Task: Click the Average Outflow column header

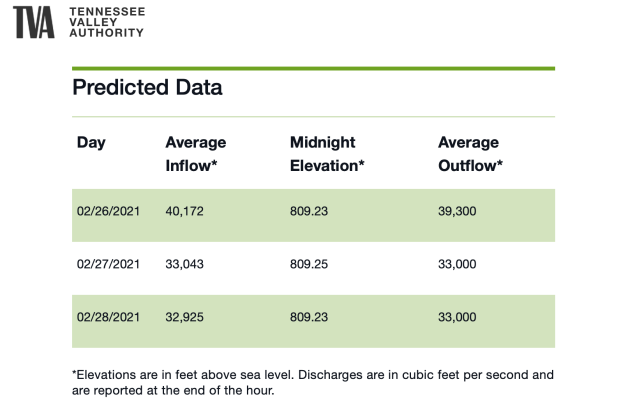Action: click(x=471, y=154)
